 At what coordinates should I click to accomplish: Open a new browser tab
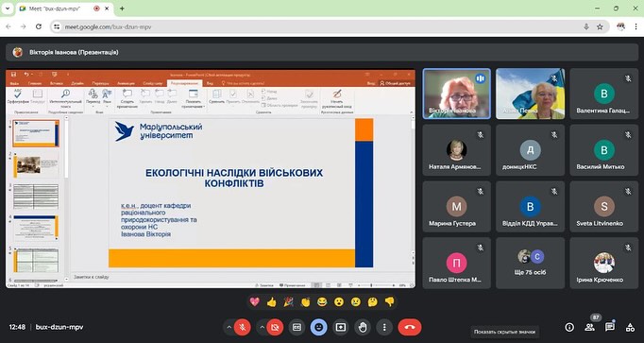(122, 9)
